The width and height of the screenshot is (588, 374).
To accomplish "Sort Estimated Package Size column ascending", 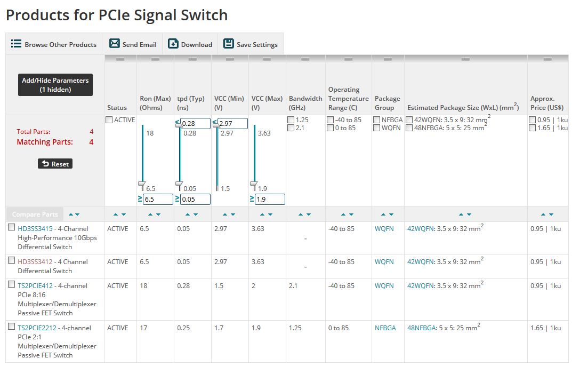I will (461, 214).
